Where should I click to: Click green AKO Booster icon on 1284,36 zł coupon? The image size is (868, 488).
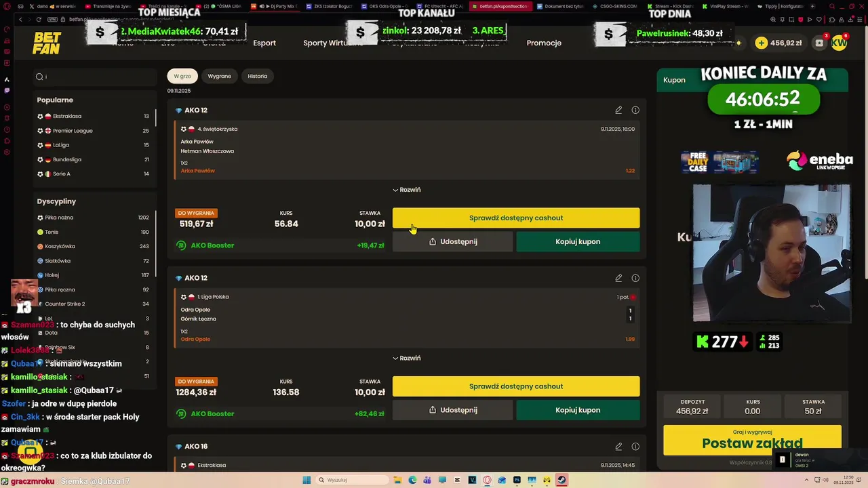pyautogui.click(x=181, y=413)
